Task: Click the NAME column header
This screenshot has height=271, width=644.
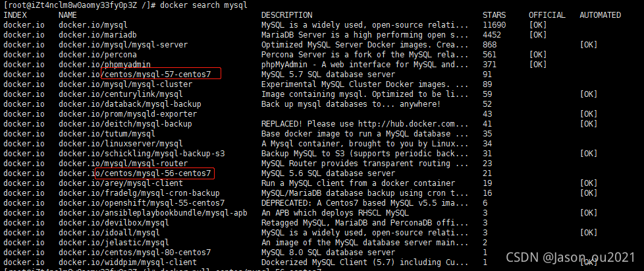Action: click(x=68, y=15)
